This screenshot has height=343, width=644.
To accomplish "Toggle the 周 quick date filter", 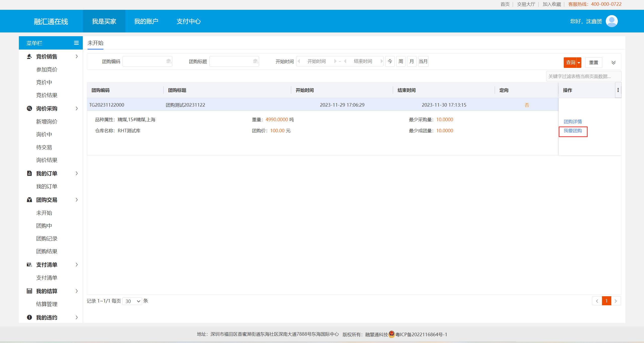I will click(401, 61).
